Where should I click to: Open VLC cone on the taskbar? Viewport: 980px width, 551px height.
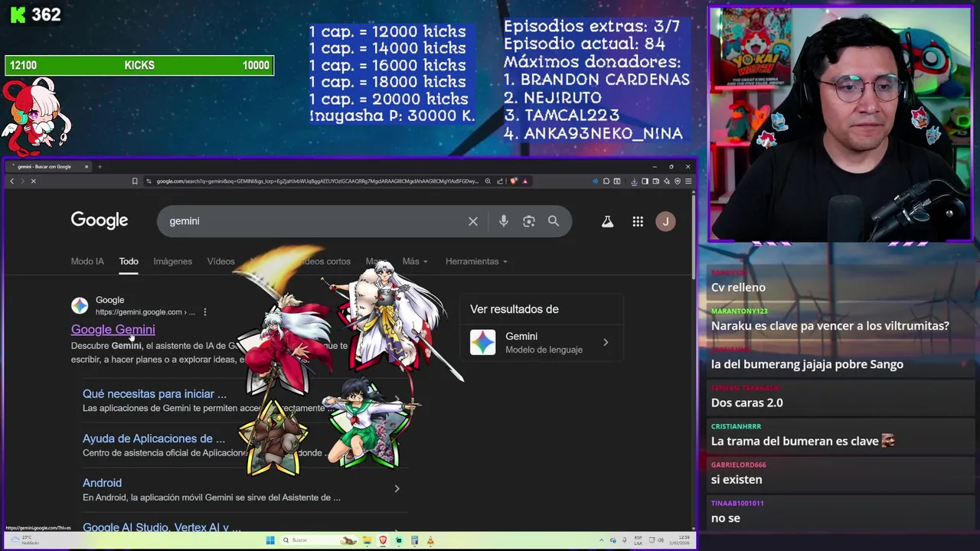point(430,540)
